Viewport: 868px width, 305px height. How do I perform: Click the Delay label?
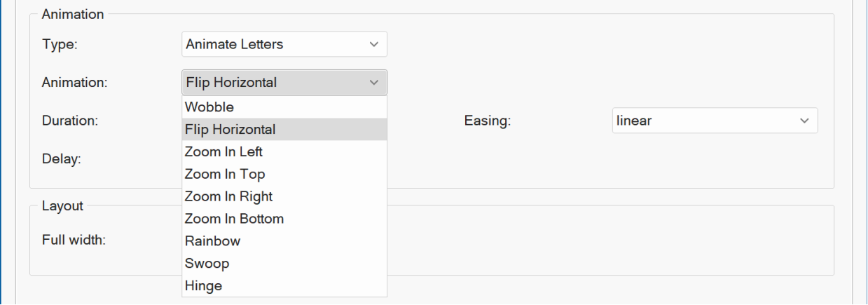click(x=62, y=158)
